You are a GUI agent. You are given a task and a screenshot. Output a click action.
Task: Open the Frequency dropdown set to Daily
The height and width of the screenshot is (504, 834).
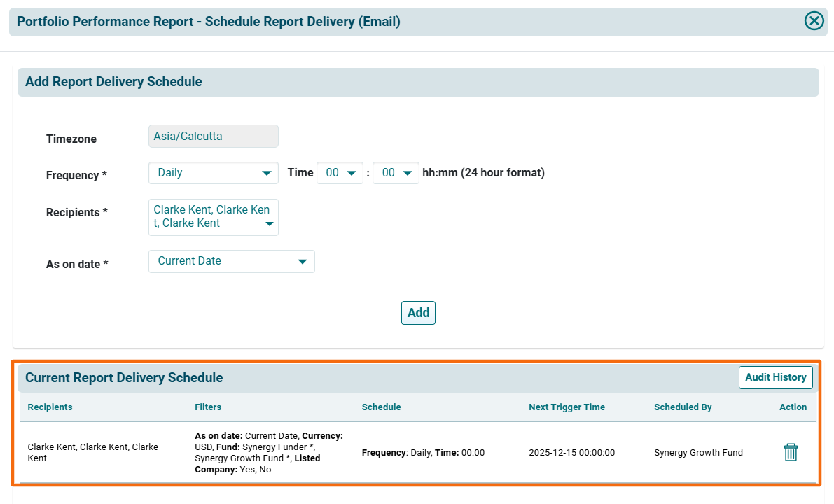point(213,173)
